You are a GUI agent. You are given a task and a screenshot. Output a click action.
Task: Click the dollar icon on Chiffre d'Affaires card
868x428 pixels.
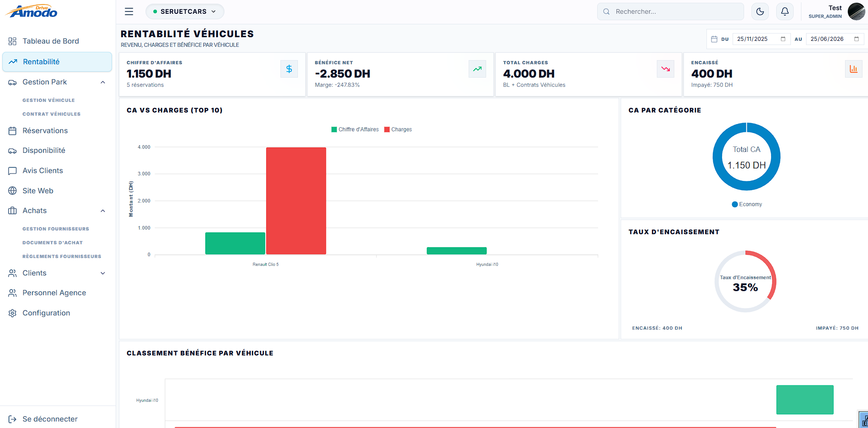point(289,69)
